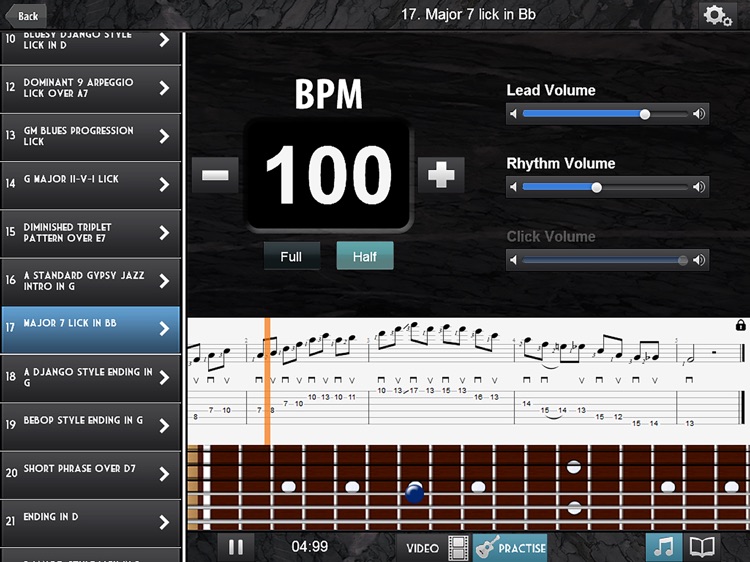Viewport: 750px width, 562px height.
Task: Click the orange playhead in the tab
Action: point(267,381)
